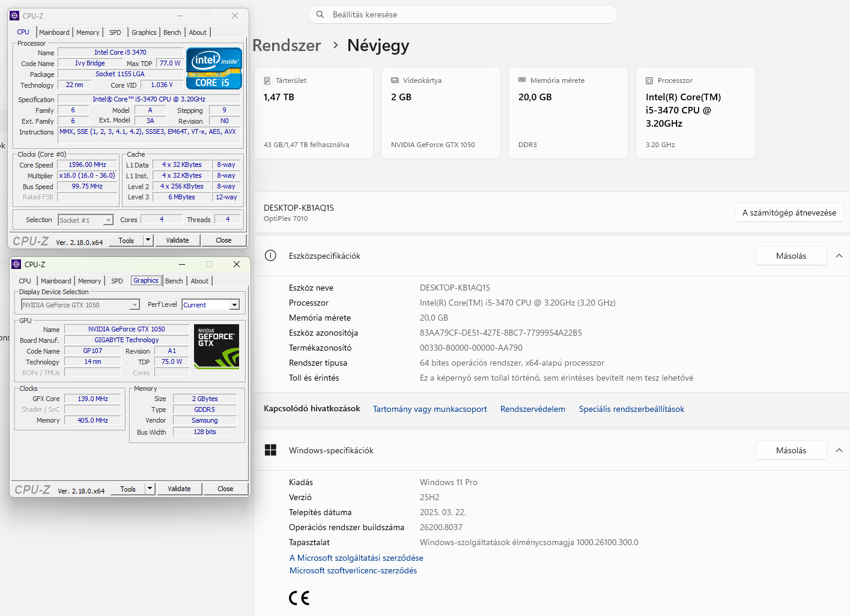
Task: Click the Level 3 cache 6 MBytes value
Action: tap(182, 197)
